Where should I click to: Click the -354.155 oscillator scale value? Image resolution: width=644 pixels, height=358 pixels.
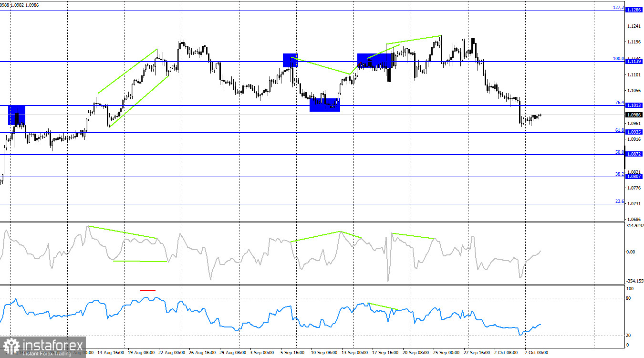[x=635, y=281]
